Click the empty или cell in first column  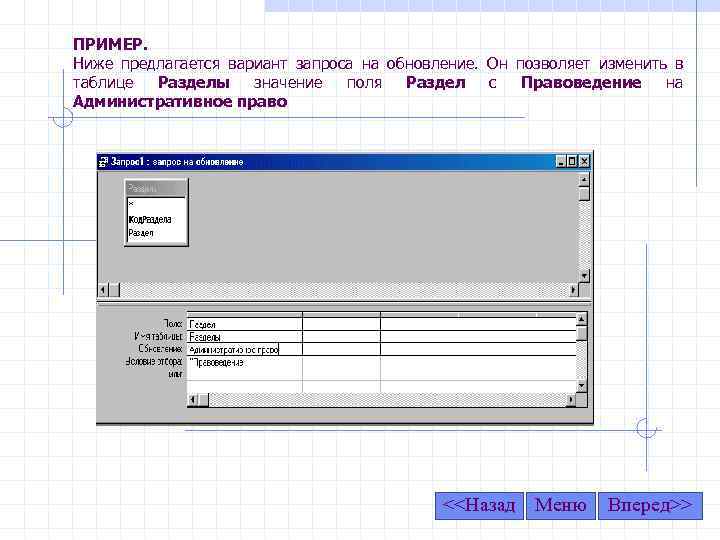(x=245, y=375)
